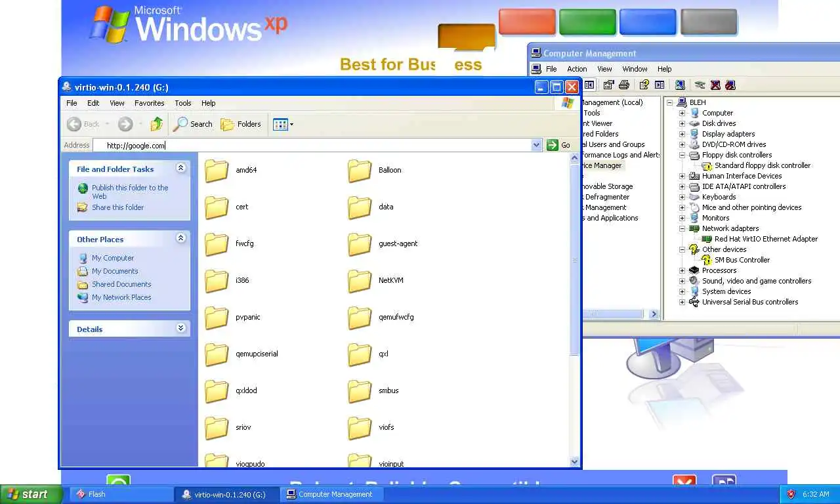The image size is (840, 504).
Task: Click Update driver icon in Computer Management toolbar
Action: click(700, 85)
